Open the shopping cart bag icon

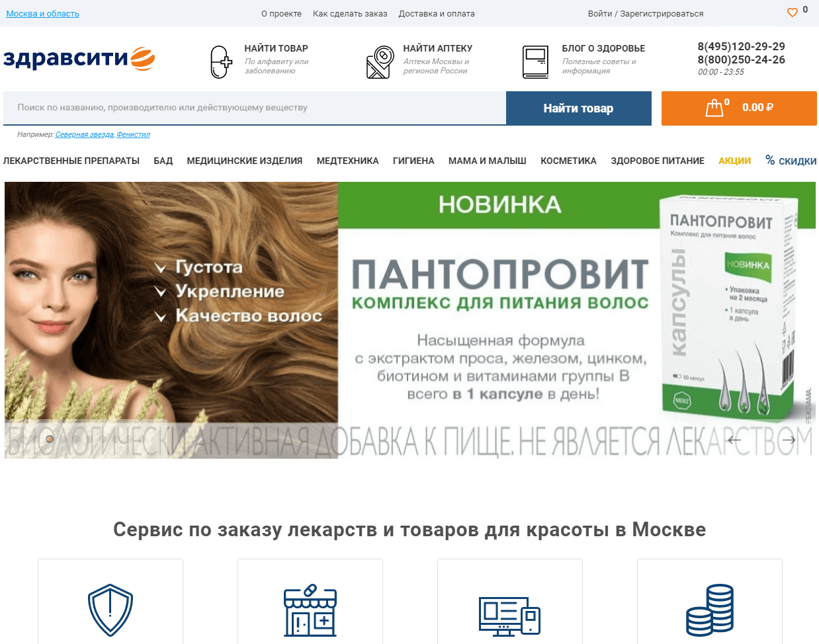[714, 108]
